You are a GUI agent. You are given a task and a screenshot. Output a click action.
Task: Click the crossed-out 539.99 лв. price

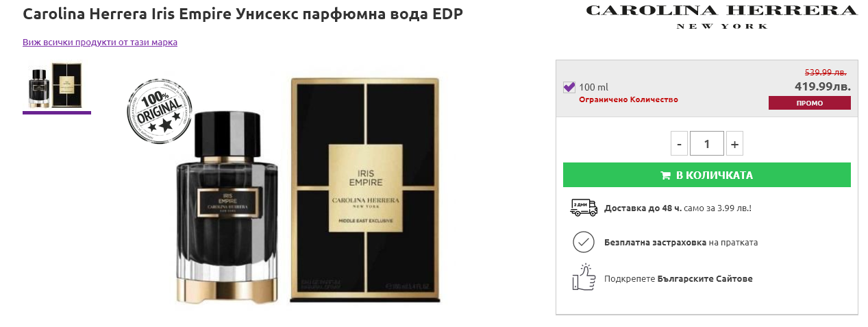click(x=825, y=72)
